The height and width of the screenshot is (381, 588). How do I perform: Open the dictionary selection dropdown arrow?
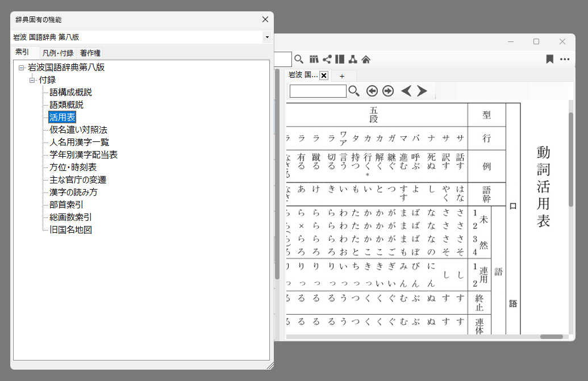pos(267,37)
